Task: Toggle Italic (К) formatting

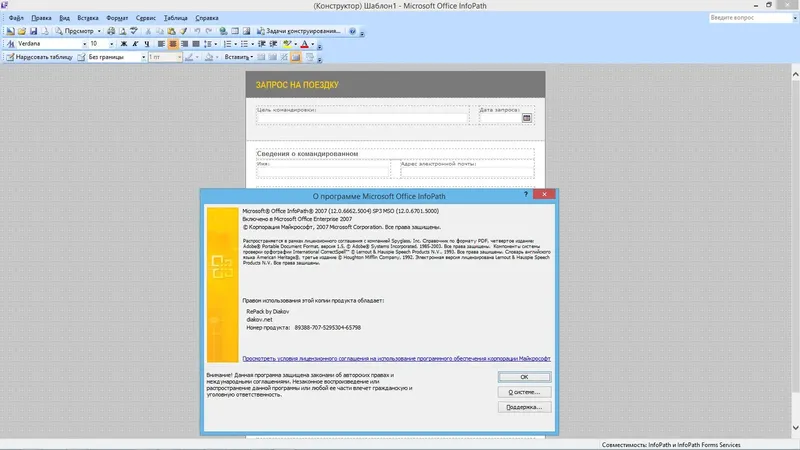Action: pyautogui.click(x=135, y=44)
